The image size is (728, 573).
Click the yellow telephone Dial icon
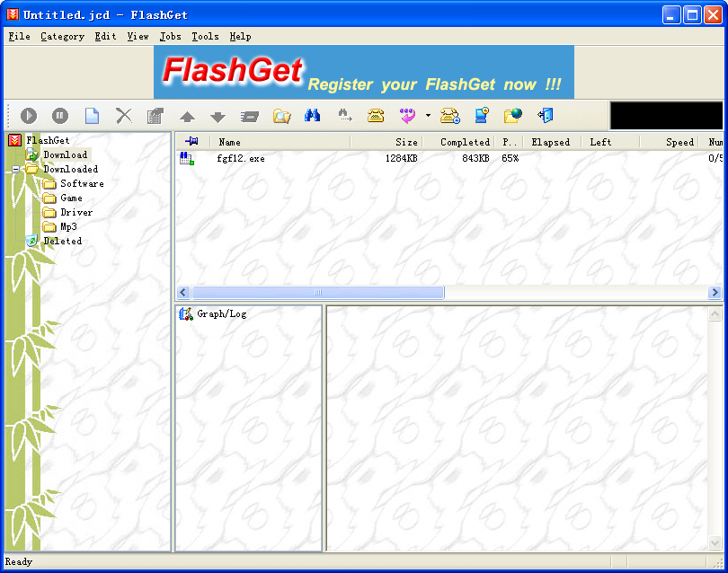click(x=375, y=115)
